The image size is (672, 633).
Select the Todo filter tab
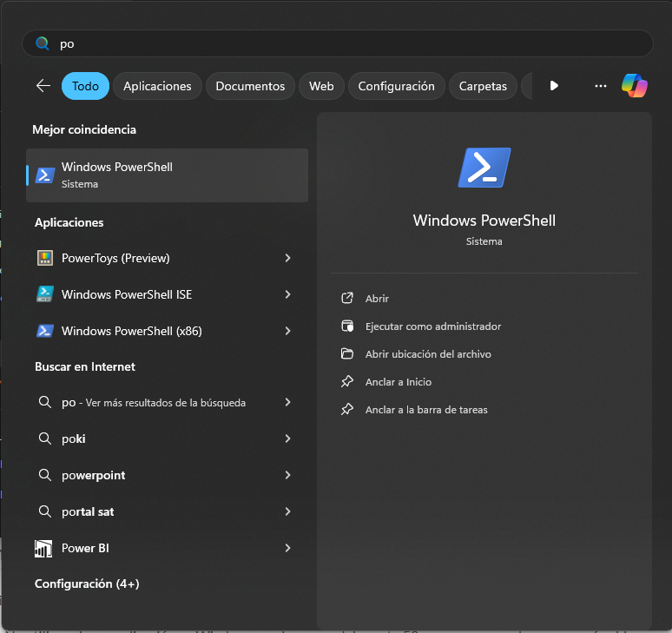coord(85,86)
